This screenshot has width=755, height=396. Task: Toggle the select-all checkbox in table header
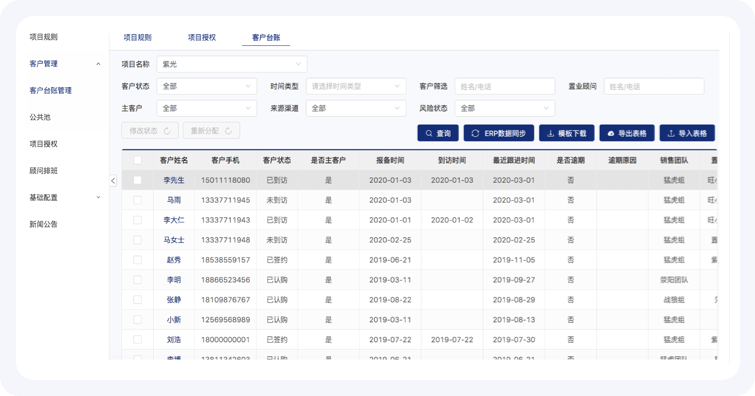[x=137, y=160]
